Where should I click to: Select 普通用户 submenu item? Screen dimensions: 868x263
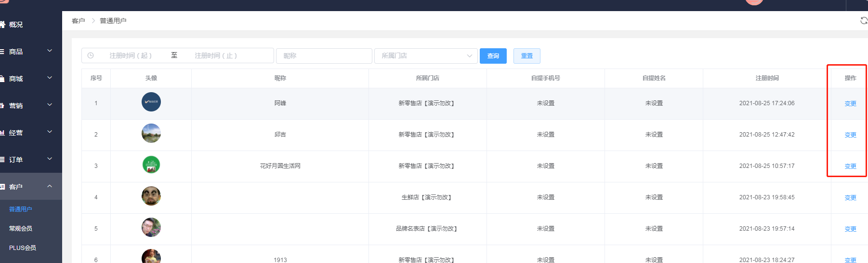[x=21, y=209]
